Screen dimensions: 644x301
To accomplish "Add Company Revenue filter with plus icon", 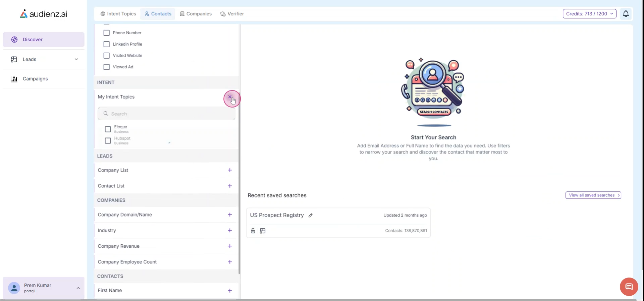I will [x=230, y=246].
